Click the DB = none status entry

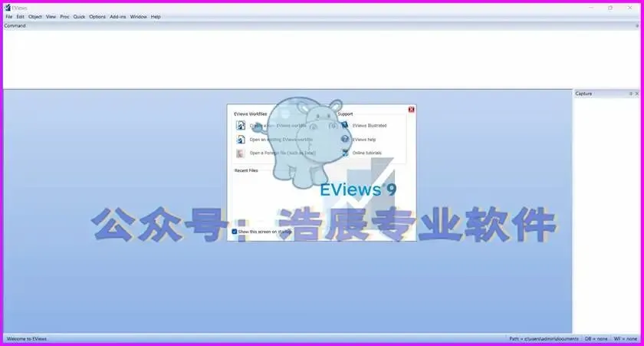[596, 339]
